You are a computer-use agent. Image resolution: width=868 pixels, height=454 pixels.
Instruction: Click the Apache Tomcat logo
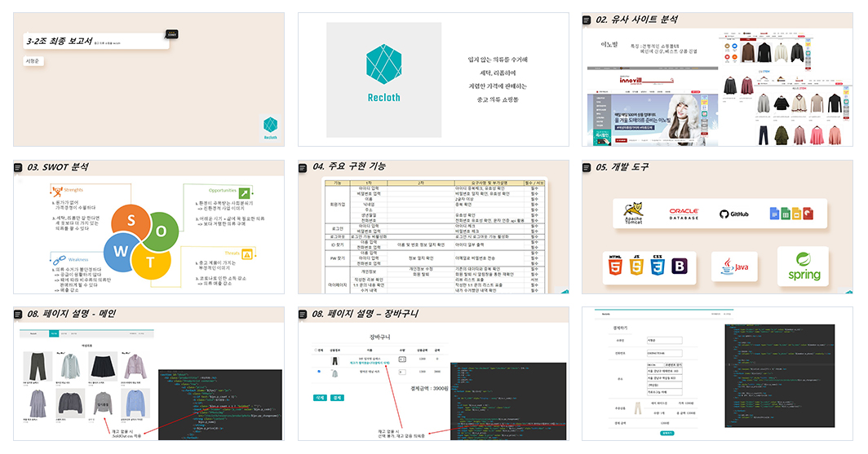[x=633, y=214]
